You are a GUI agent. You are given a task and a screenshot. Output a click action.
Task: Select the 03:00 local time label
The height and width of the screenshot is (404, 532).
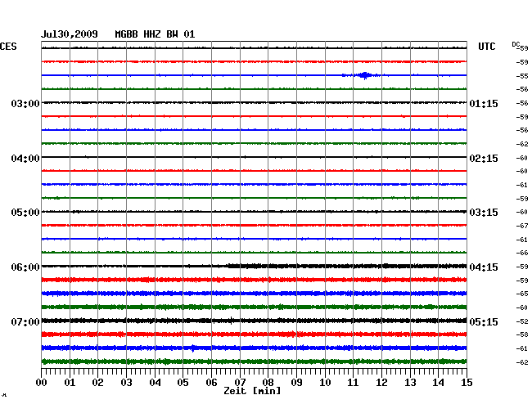tap(25, 103)
